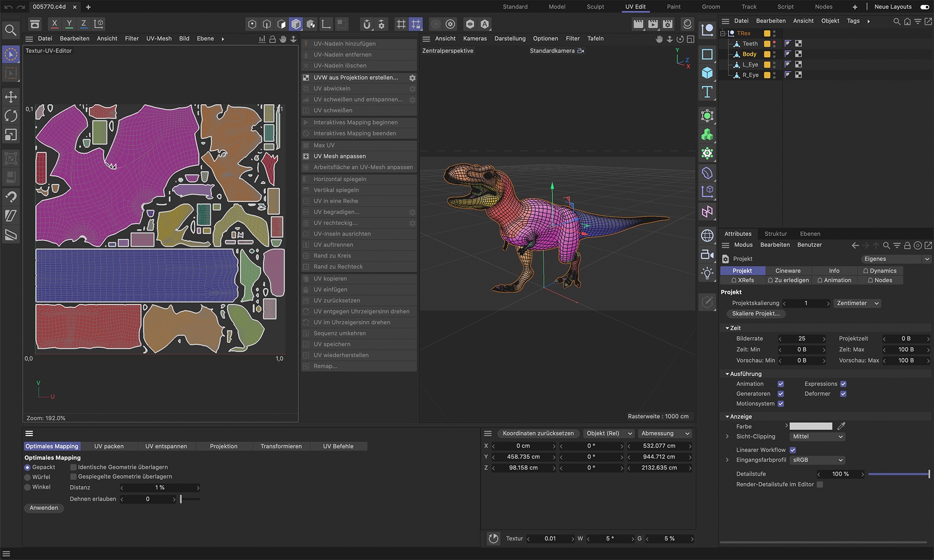Open the UV begradigen settings gear
The height and width of the screenshot is (560, 934).
click(x=412, y=212)
